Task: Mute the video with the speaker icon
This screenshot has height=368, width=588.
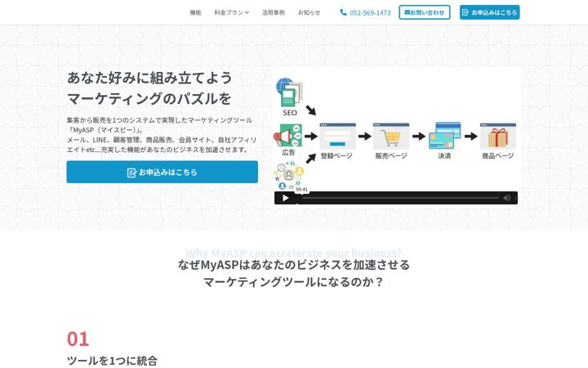Action: [x=507, y=198]
